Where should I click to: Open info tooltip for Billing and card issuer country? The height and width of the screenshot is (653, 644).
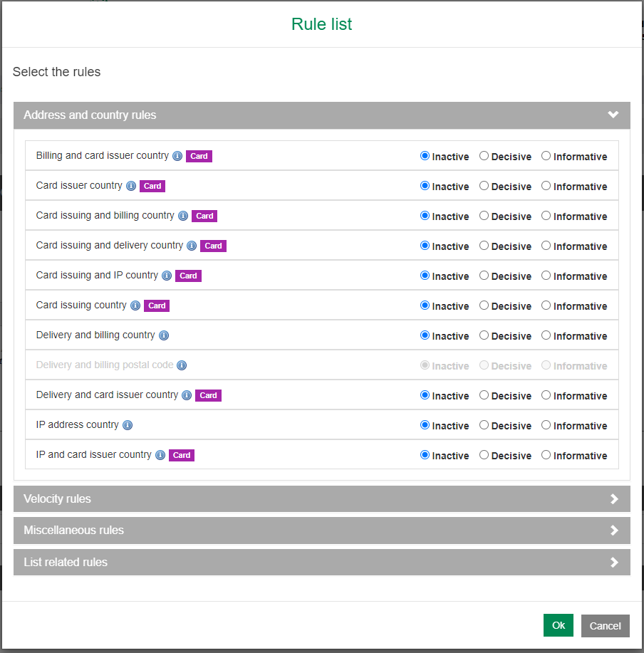[177, 156]
